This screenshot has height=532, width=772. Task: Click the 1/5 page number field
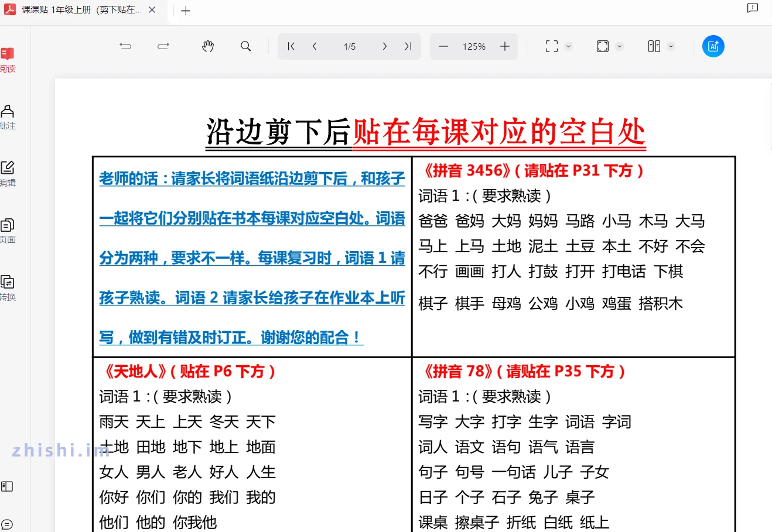pyautogui.click(x=350, y=46)
